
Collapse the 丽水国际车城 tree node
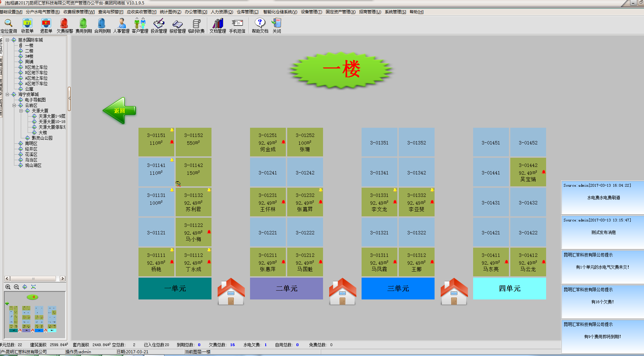pos(7,40)
